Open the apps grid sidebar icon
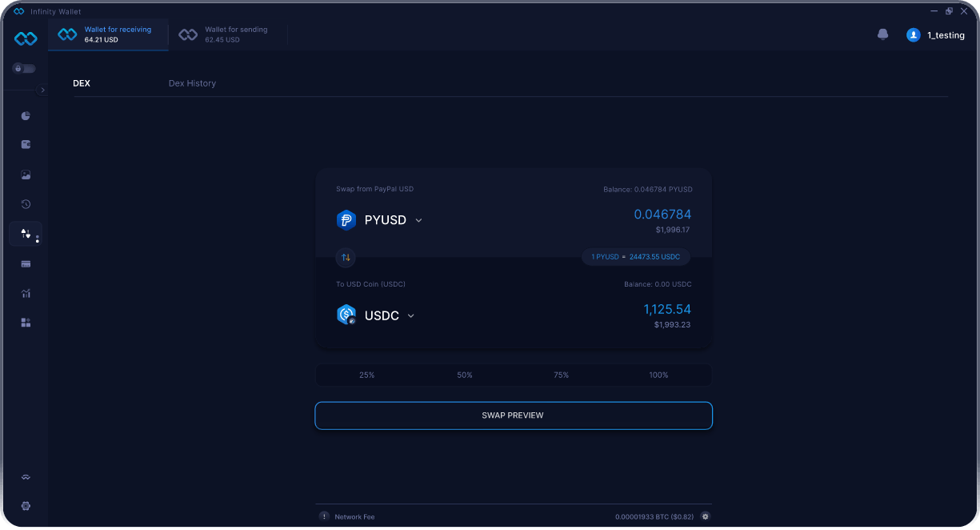 tap(26, 323)
